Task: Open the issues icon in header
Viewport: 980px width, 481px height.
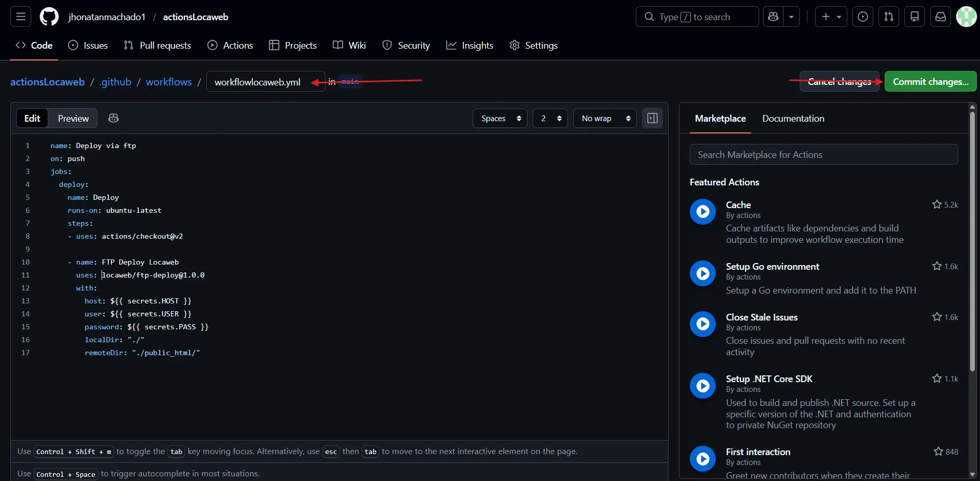Action: [863, 17]
